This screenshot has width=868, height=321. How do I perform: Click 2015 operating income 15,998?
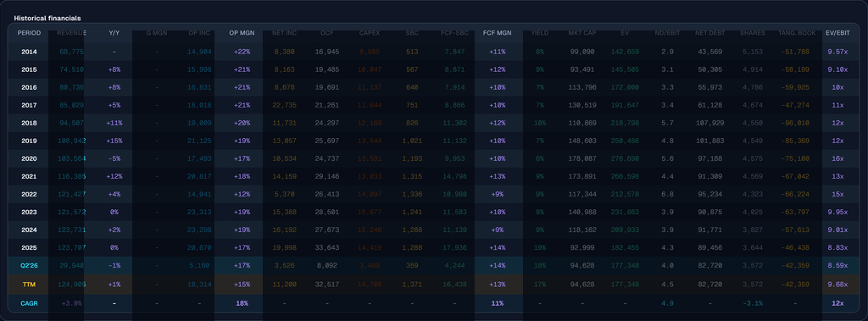pos(199,69)
